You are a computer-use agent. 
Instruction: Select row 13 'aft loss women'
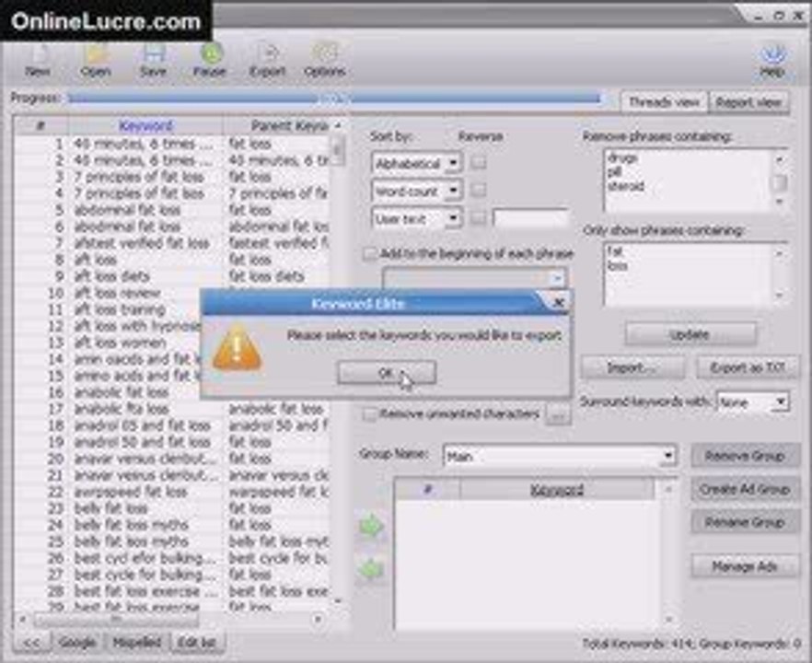[x=109, y=343]
